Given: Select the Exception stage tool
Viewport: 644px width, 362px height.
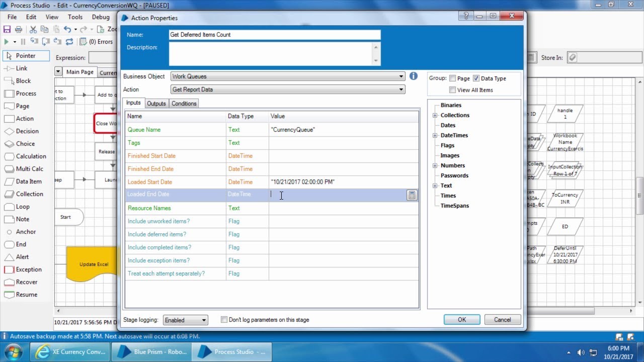Looking at the screenshot, I should (x=23, y=269).
